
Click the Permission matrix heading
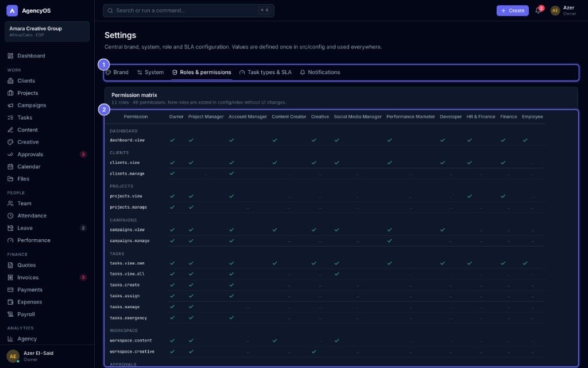coord(134,95)
